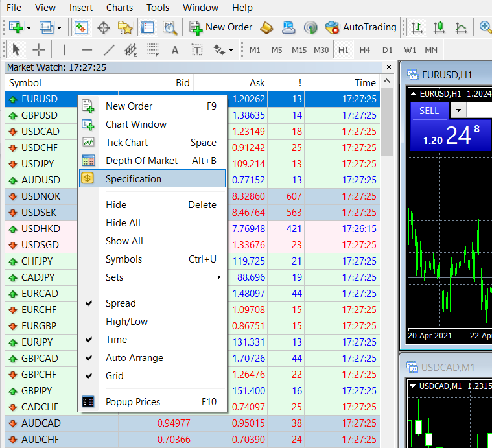This screenshot has height=448, width=492.
Task: Open the volume dropdown next to SELL
Action: point(458,110)
